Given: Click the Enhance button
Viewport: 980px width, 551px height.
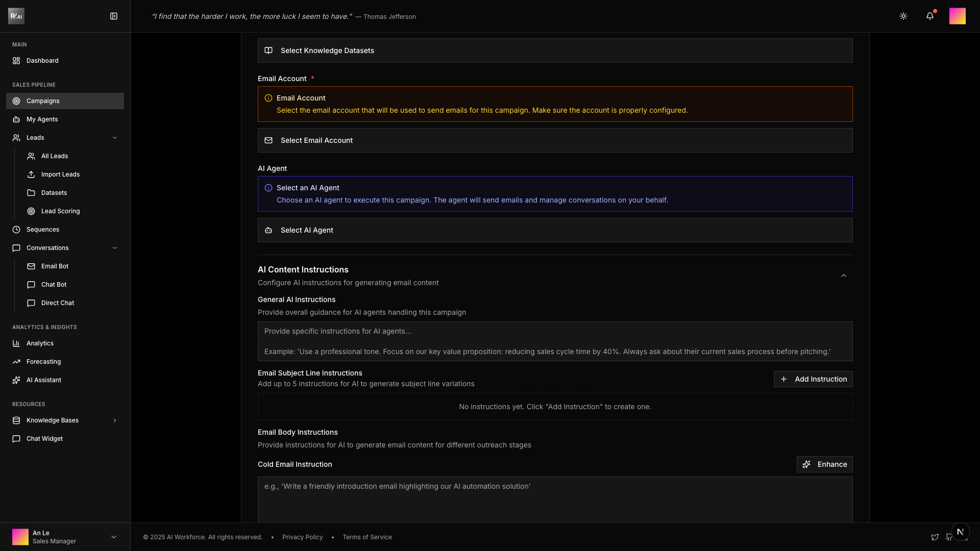Looking at the screenshot, I should coord(824,464).
